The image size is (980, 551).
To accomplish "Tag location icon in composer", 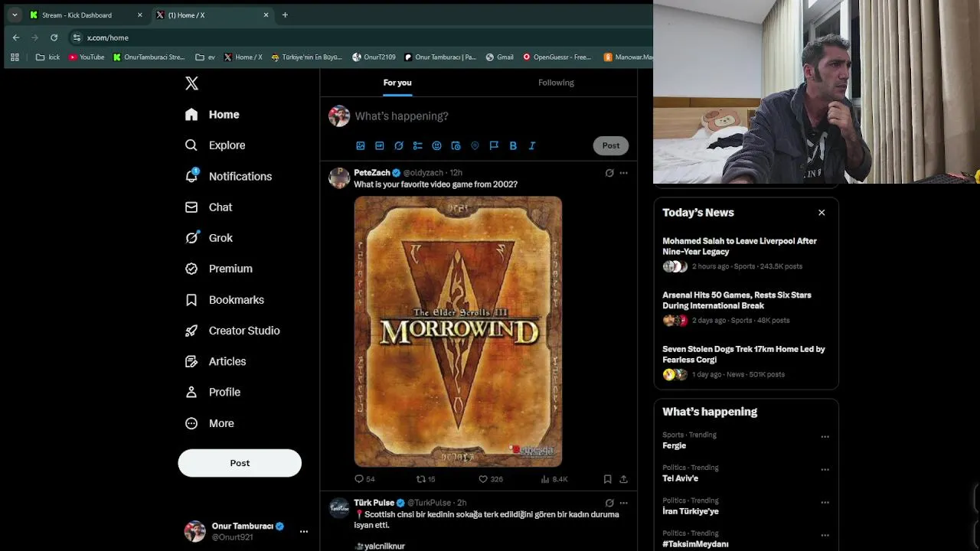I will coord(475,145).
